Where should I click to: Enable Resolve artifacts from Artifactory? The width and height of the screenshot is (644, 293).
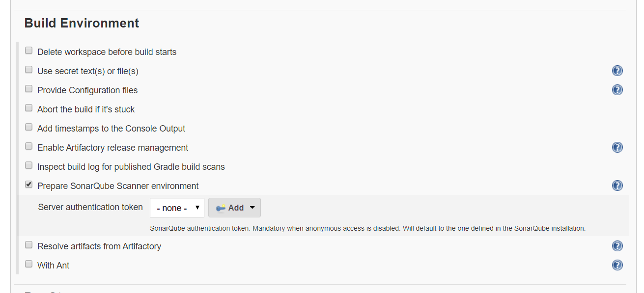click(x=29, y=245)
